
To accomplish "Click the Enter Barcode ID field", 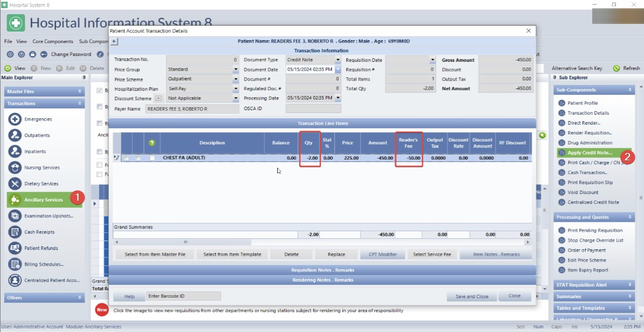I will (x=183, y=296).
